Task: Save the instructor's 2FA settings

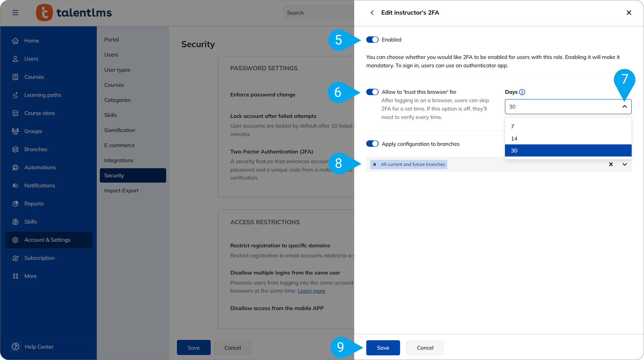Action: click(383, 348)
